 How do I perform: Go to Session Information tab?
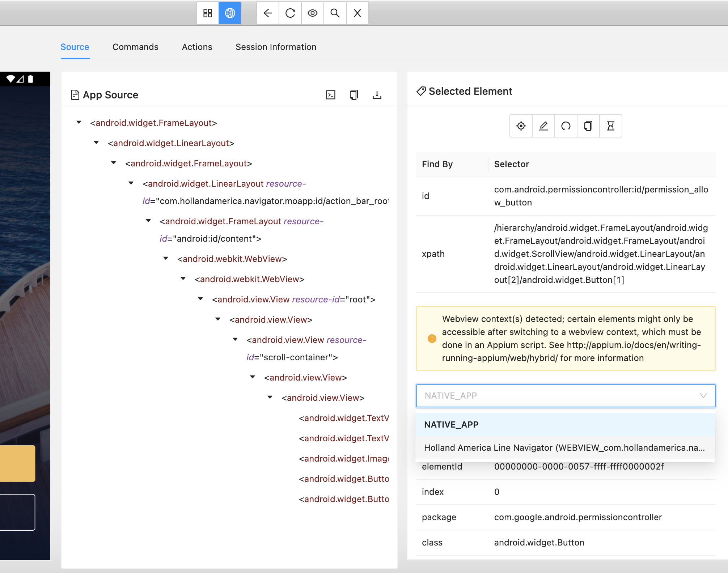click(x=276, y=47)
